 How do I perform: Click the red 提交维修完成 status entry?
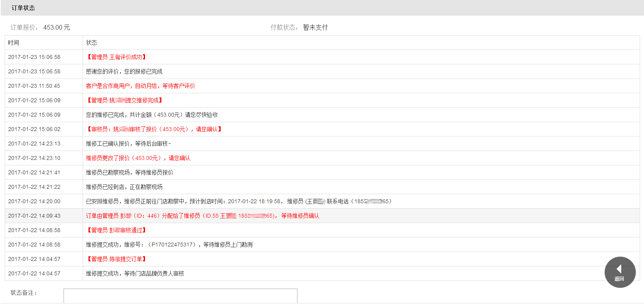[x=125, y=100]
